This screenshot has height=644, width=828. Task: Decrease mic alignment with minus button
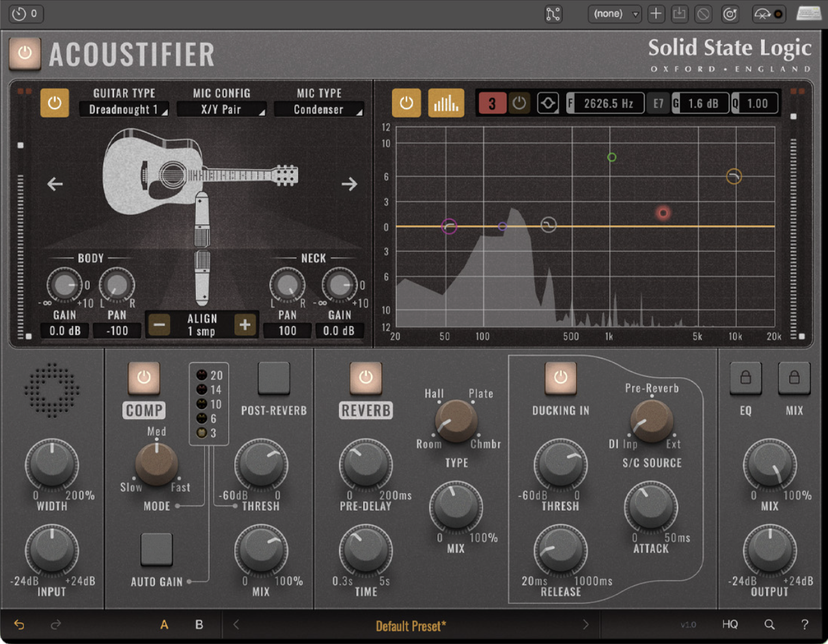(159, 324)
